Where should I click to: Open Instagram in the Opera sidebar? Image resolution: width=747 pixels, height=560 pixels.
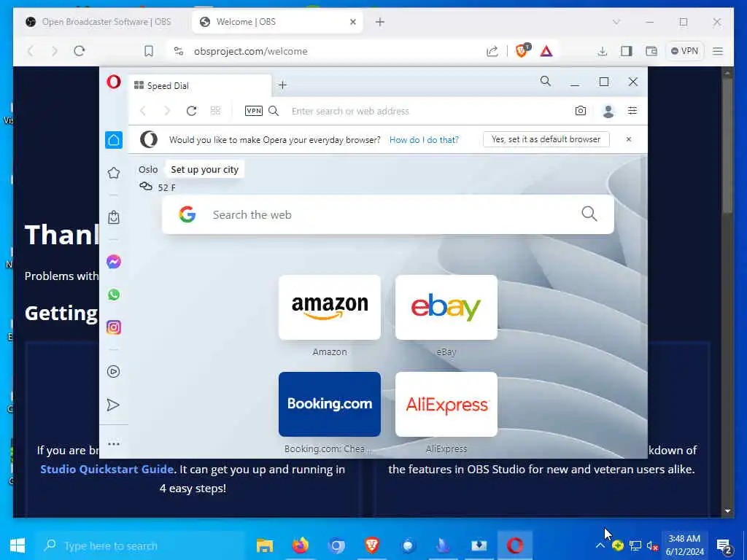pos(113,327)
